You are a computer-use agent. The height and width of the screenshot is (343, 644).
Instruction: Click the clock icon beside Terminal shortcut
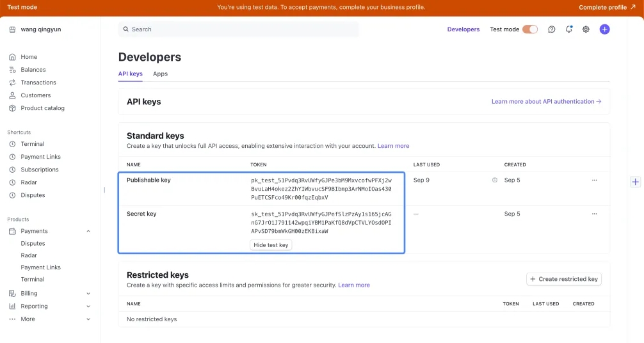pyautogui.click(x=12, y=144)
